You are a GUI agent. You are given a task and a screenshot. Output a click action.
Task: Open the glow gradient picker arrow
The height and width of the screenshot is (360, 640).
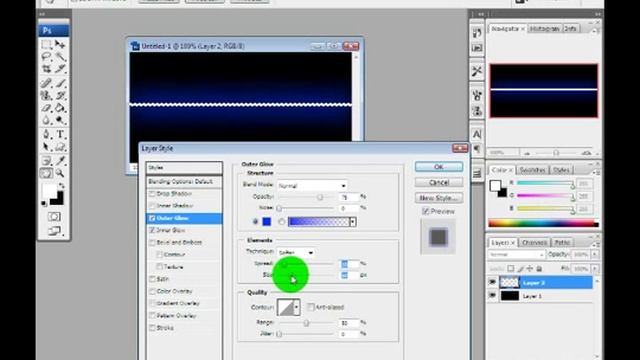(x=353, y=222)
